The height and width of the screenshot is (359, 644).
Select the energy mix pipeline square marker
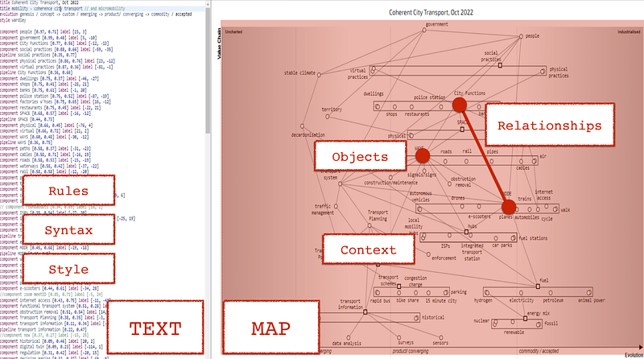tap(525, 318)
